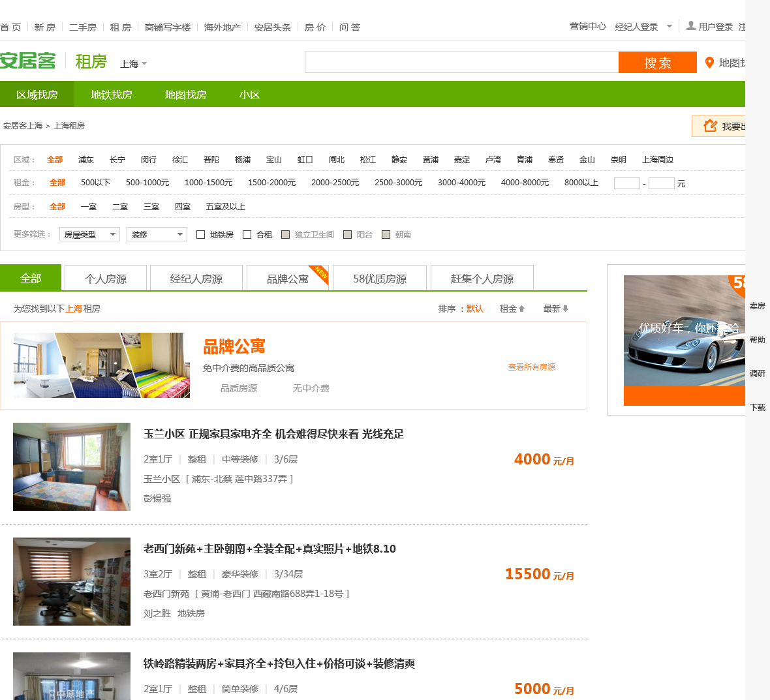Filter by 浦东 district

coord(86,160)
